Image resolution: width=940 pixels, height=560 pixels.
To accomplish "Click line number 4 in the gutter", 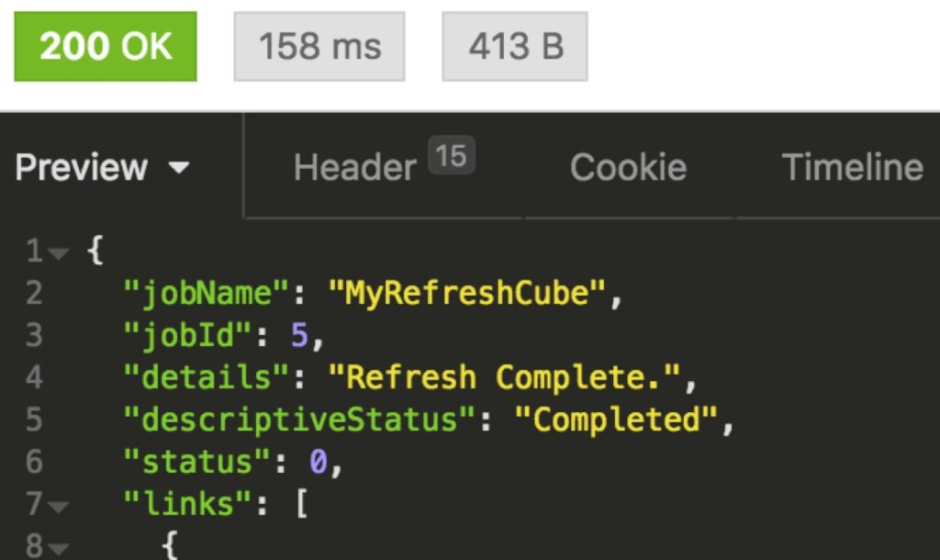I will coord(34,378).
